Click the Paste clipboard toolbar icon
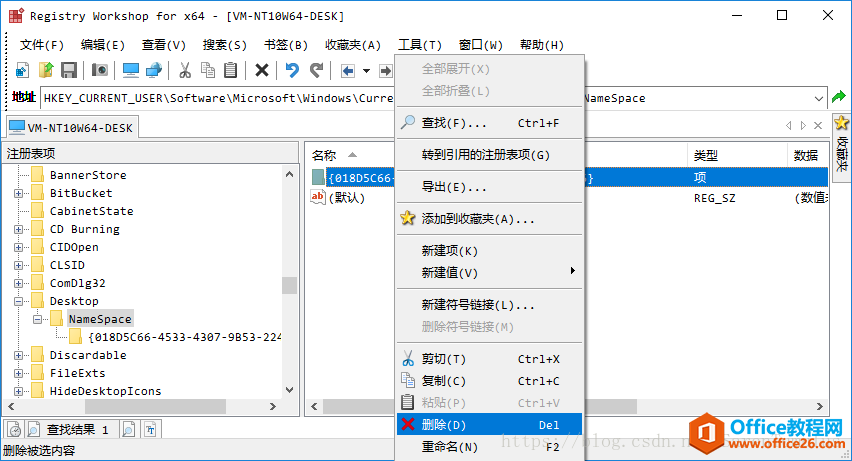 (231, 70)
